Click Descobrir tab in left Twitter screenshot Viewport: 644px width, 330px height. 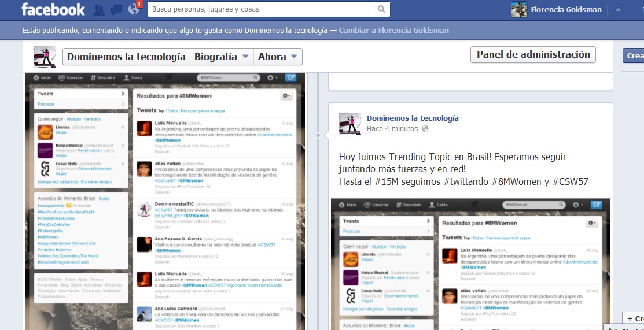click(104, 77)
